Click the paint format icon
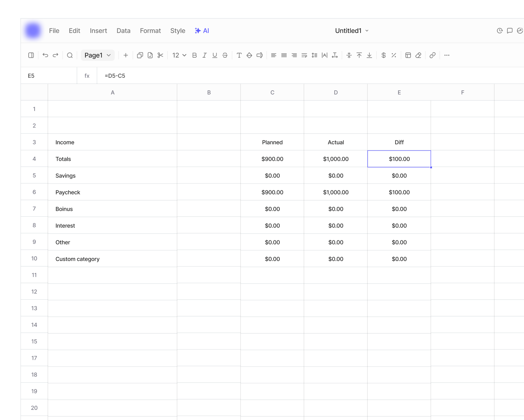The width and height of the screenshot is (524, 420). click(260, 55)
